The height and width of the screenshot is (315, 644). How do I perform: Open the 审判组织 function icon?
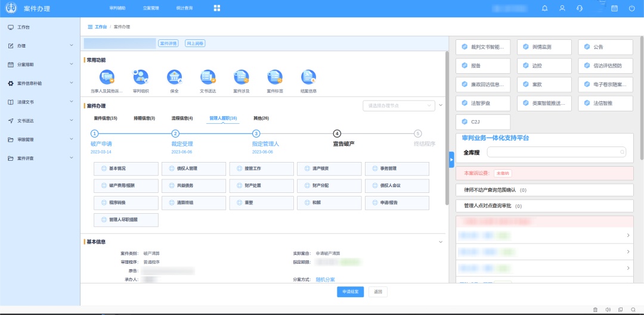point(141,77)
